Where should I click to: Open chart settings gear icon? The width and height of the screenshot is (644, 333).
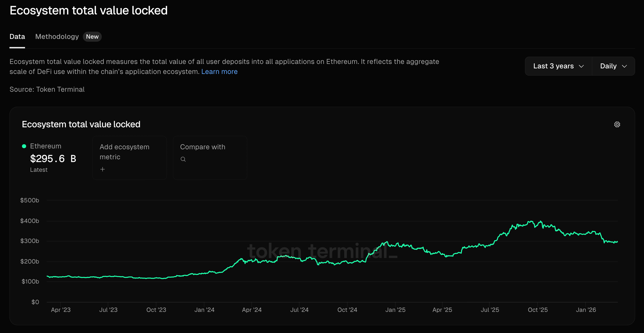[x=617, y=124]
